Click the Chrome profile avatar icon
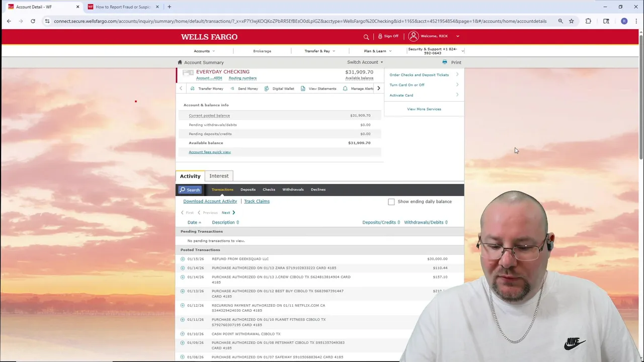Image resolution: width=644 pixels, height=362 pixels. pos(624,21)
